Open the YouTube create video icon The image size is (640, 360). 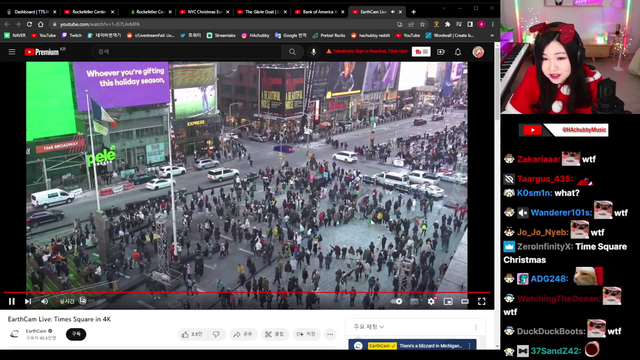tap(441, 52)
